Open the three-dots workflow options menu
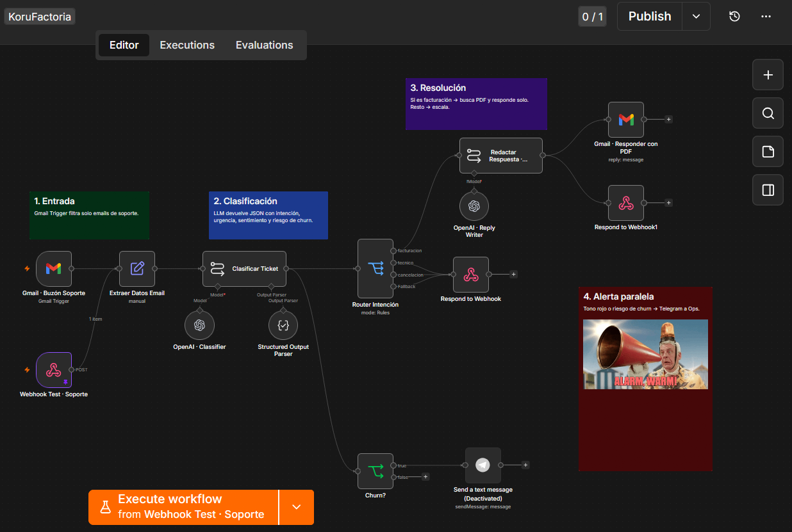Image resolution: width=792 pixels, height=532 pixels. [x=766, y=17]
